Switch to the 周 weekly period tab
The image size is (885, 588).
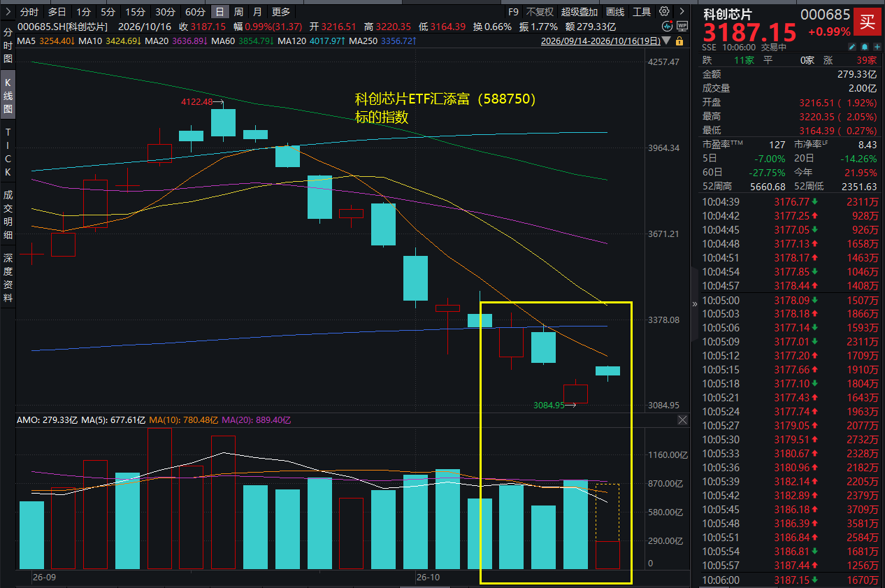click(239, 12)
